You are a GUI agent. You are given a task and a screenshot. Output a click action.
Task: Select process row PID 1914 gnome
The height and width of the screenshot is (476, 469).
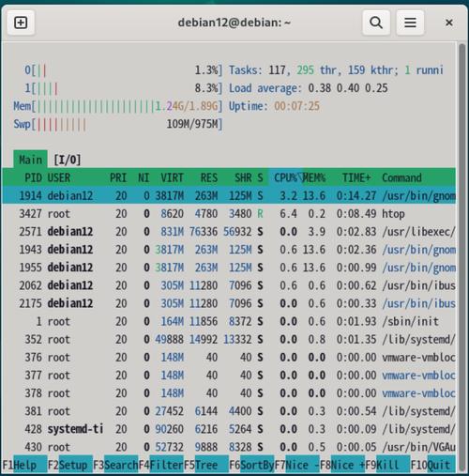pos(229,196)
